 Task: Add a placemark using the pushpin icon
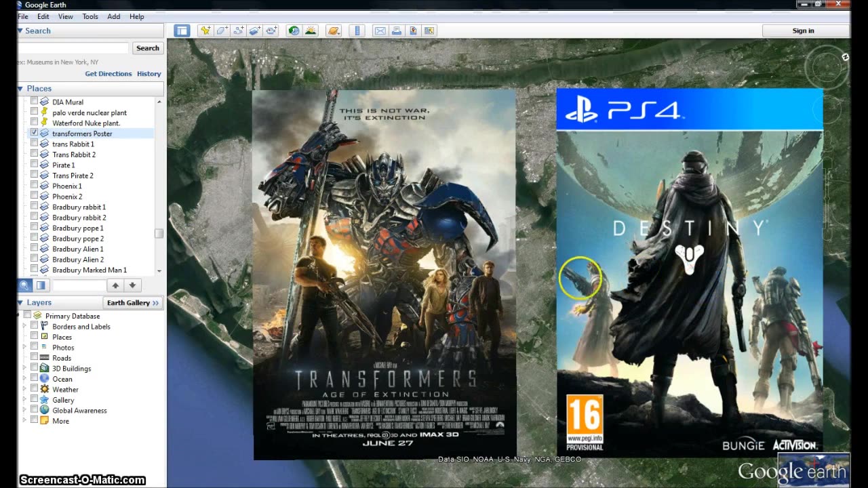[x=205, y=30]
